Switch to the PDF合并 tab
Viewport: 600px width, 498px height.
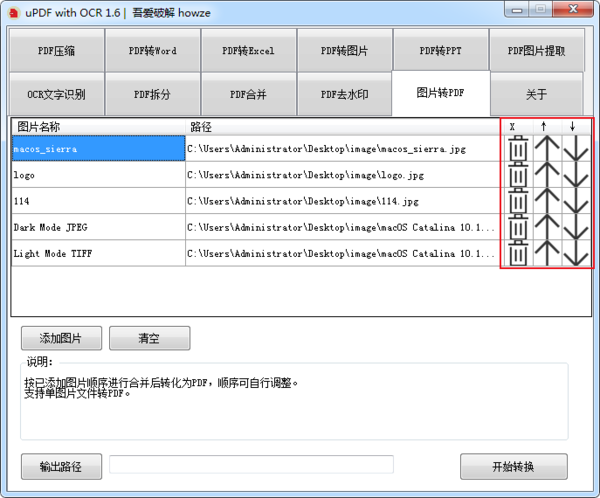[249, 94]
